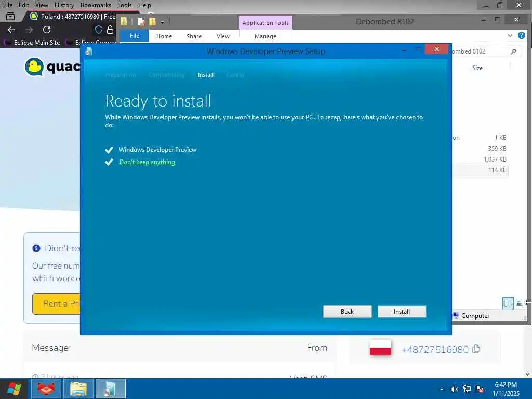The height and width of the screenshot is (399, 532).
Task: Click the browser forward arrow
Action: pos(29,30)
